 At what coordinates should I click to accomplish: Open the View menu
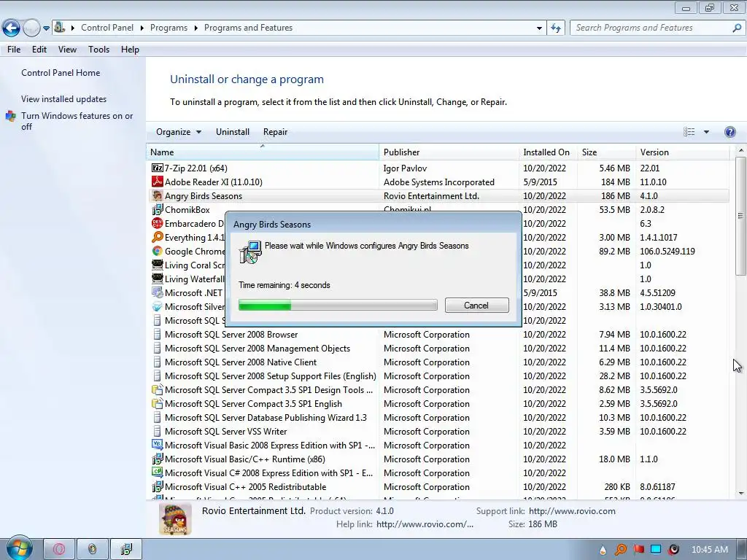pyautogui.click(x=67, y=50)
